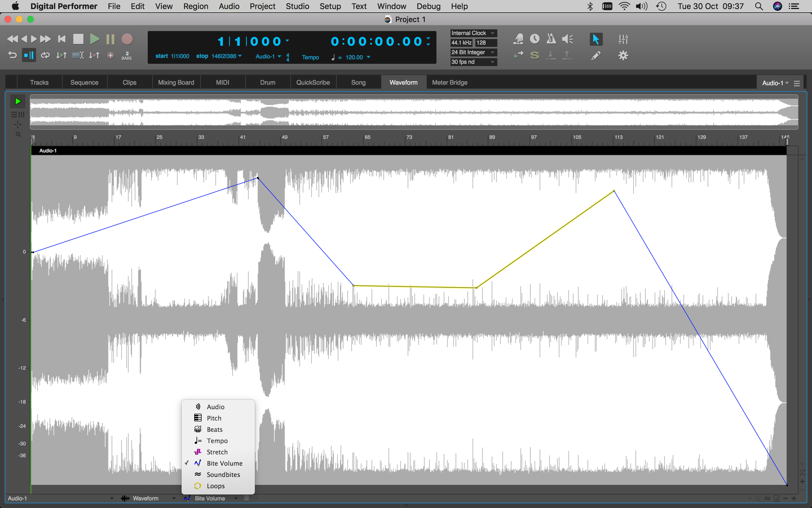Screen dimensions: 812x508
Task: Open the Waveform view mode dropdown at bottom
Action: [149, 498]
